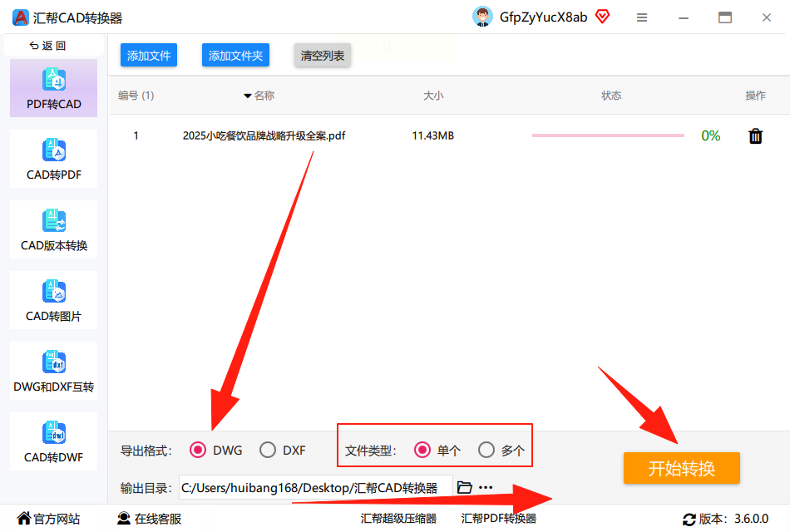Screen dimensions: 790x532
Task: Click the 编号 (1) column header
Action: tap(136, 96)
